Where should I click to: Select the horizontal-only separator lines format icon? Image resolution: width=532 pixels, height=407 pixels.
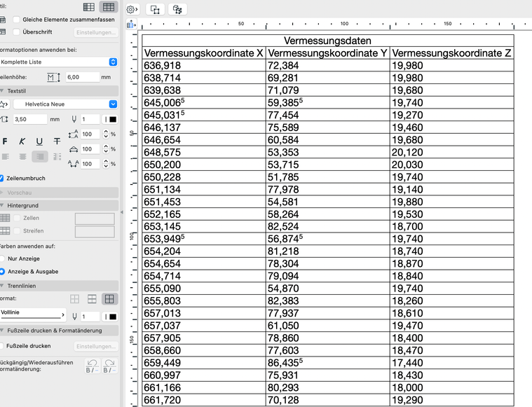92,299
